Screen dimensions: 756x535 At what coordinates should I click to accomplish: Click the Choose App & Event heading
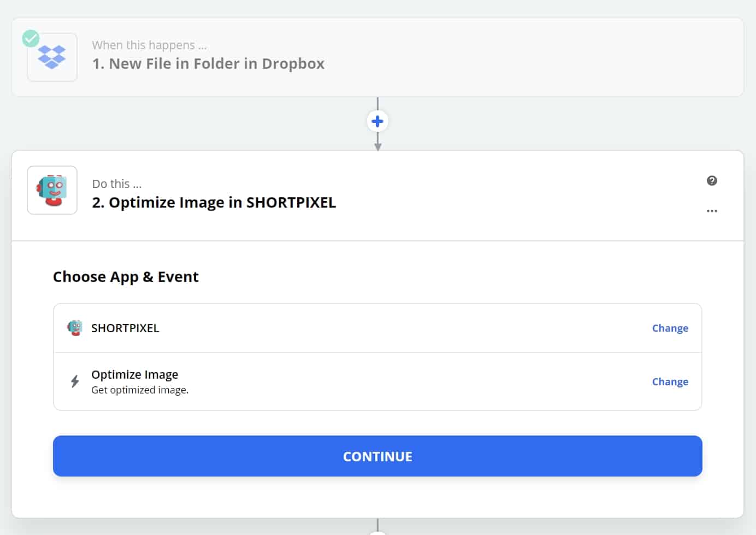tap(126, 277)
